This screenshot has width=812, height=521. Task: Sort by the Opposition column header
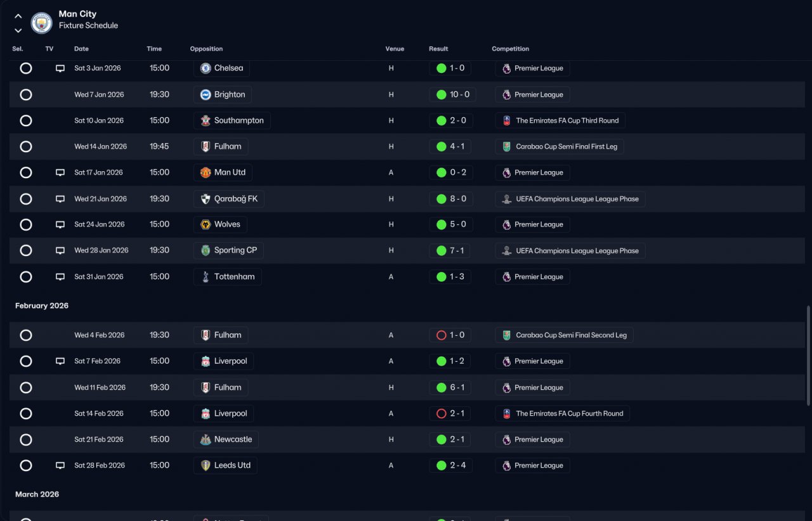206,49
